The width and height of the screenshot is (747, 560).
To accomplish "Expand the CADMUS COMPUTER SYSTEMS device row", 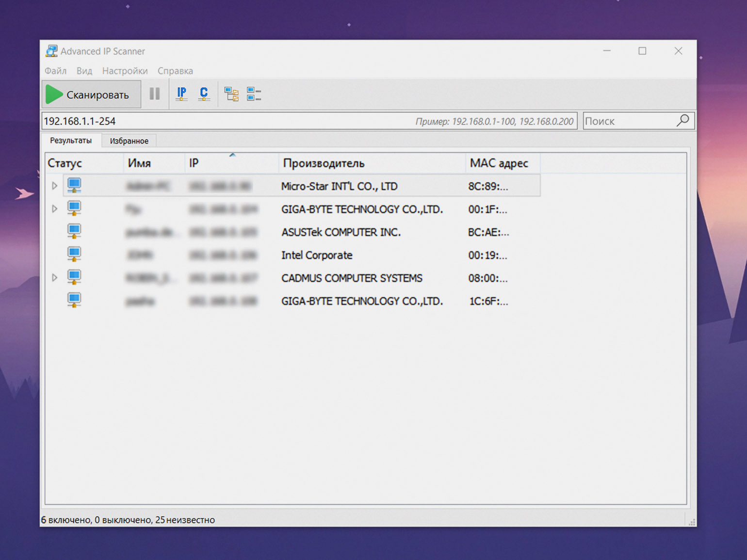I will (x=54, y=278).
